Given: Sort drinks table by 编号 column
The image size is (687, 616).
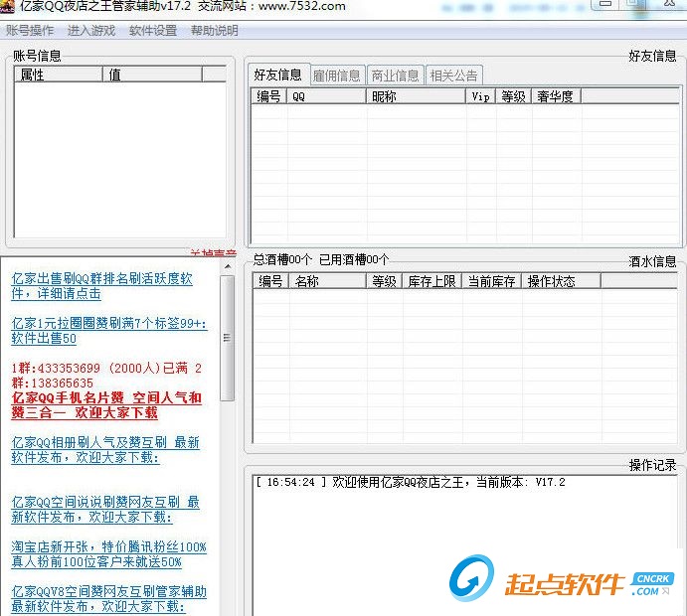Looking at the screenshot, I should (x=270, y=281).
